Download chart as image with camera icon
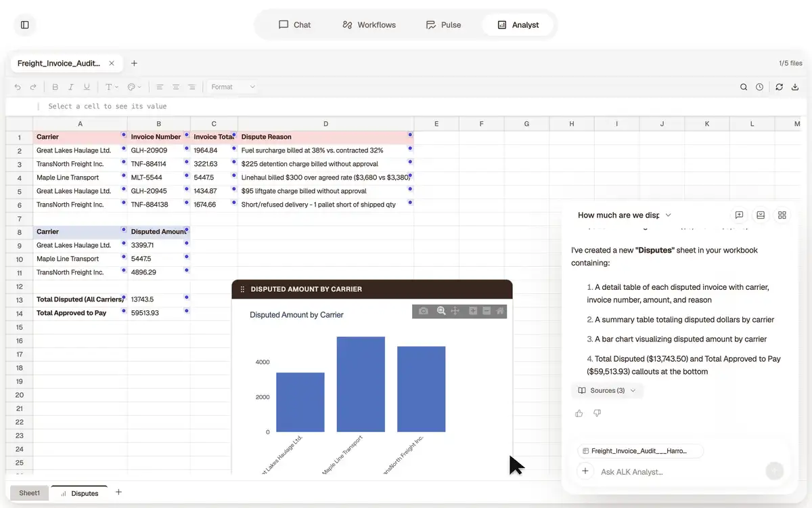812x508 pixels. click(424, 311)
